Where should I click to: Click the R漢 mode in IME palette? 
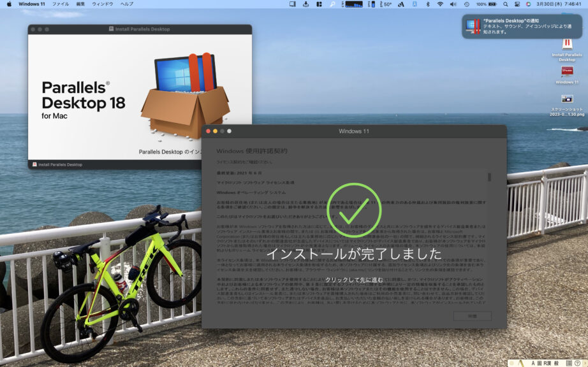pos(547,363)
